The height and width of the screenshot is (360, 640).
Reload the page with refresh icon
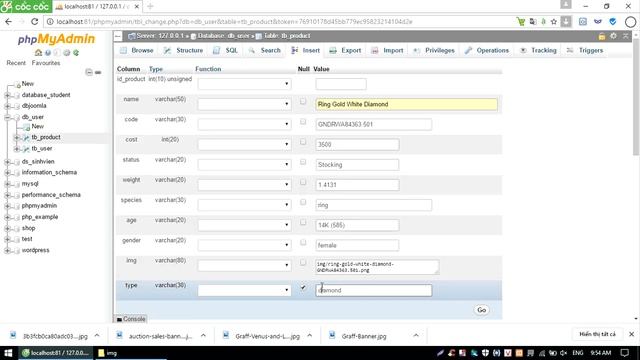(35, 21)
